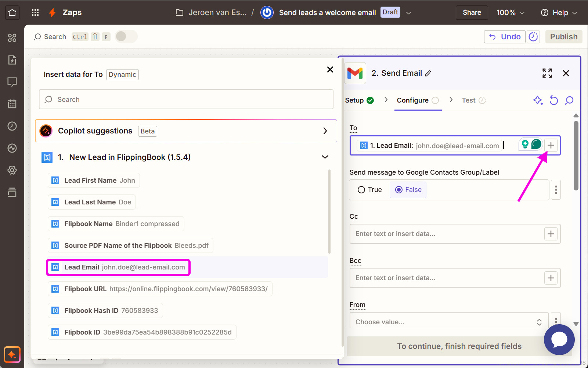The width and height of the screenshot is (588, 368).
Task: Select Lead Email john.doe@lead-email.com in list
Action: tap(118, 267)
